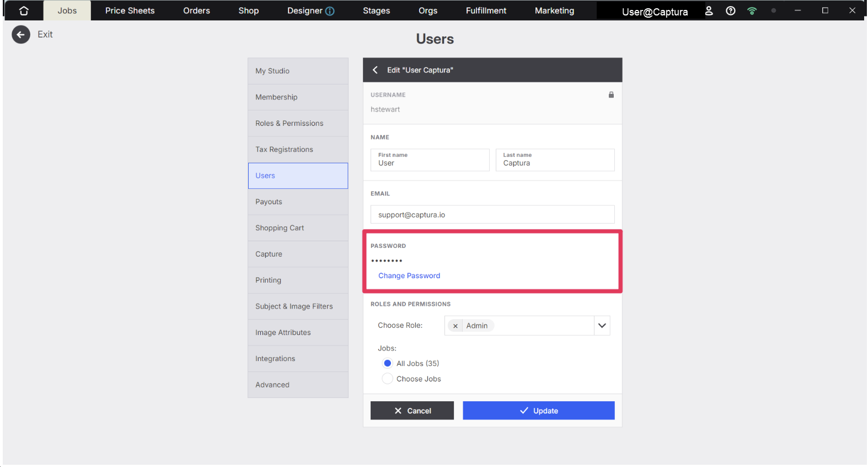Go to Subject & Image Filters
Viewport: 868px width, 467px height.
coord(298,306)
